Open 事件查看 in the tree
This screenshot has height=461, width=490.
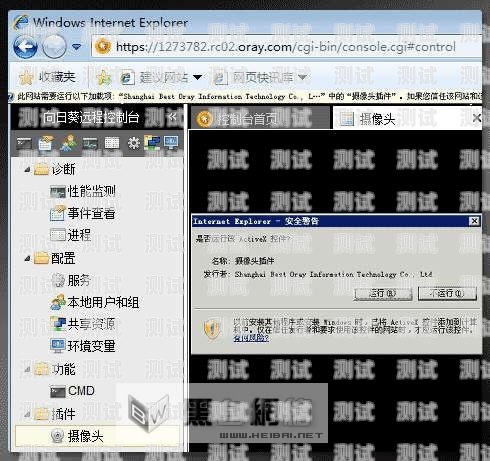point(83,213)
